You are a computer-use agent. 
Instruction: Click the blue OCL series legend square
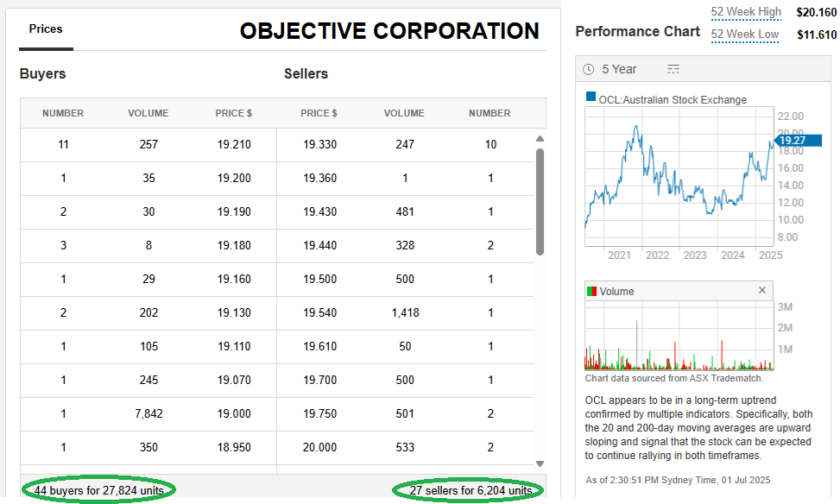coord(591,98)
